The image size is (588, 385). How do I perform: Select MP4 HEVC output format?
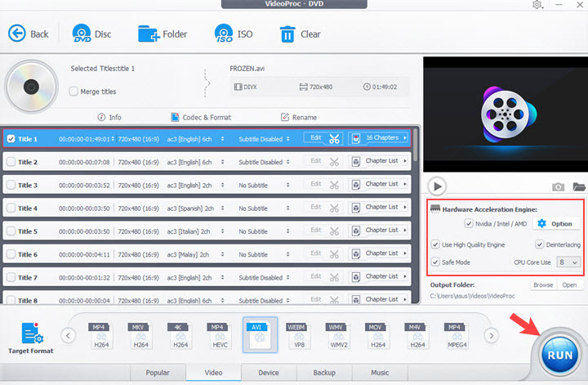220,335
